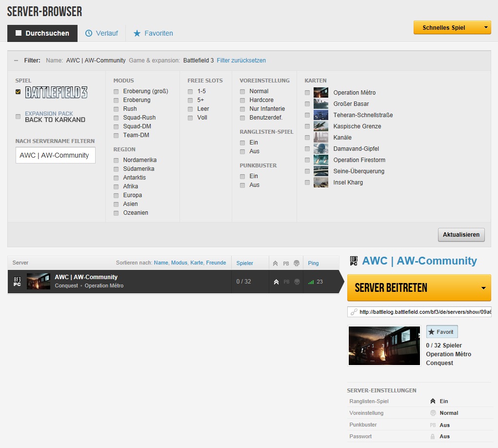
Task: Click the Battlefield 3 logo in filter
Action: pyautogui.click(x=56, y=92)
